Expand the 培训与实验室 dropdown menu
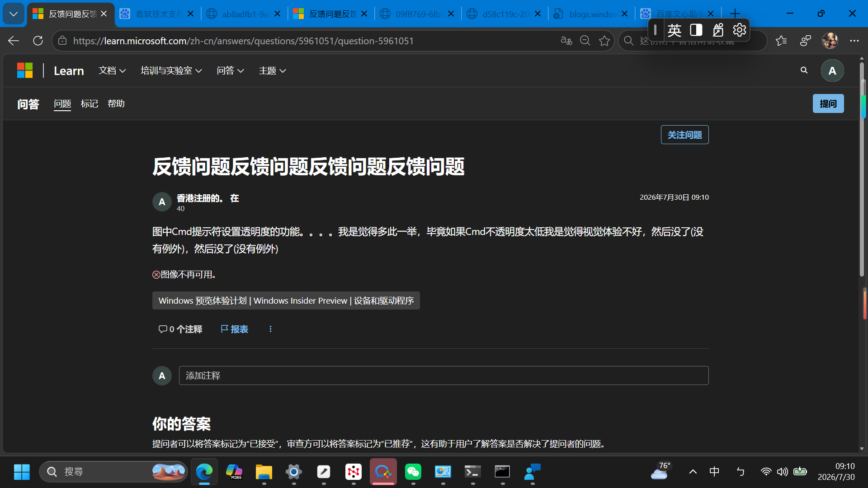 [171, 70]
